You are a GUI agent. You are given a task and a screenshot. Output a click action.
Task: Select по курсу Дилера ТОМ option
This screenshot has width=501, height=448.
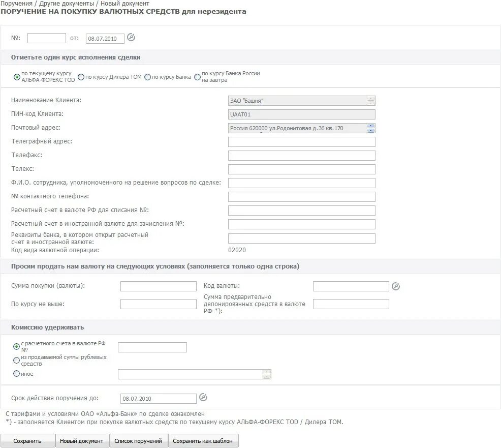[x=81, y=77]
